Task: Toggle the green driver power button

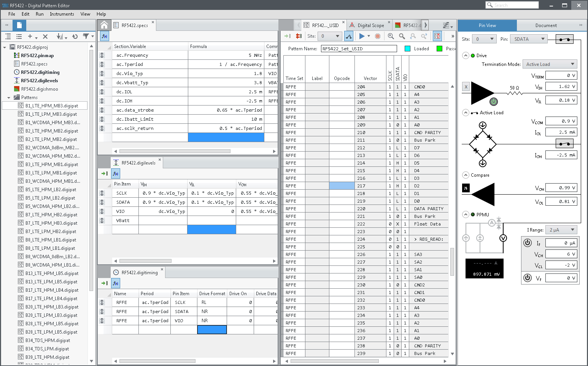Action: (493, 102)
